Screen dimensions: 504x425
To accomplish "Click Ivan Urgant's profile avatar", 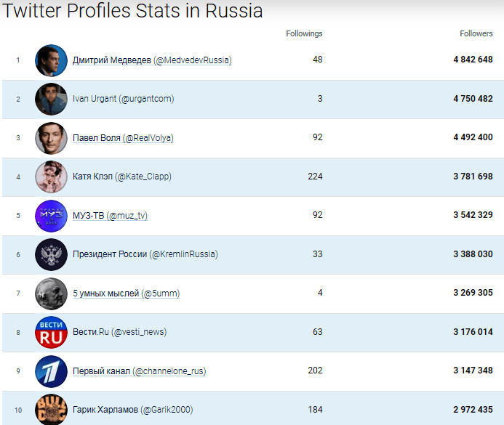I will tap(51, 100).
